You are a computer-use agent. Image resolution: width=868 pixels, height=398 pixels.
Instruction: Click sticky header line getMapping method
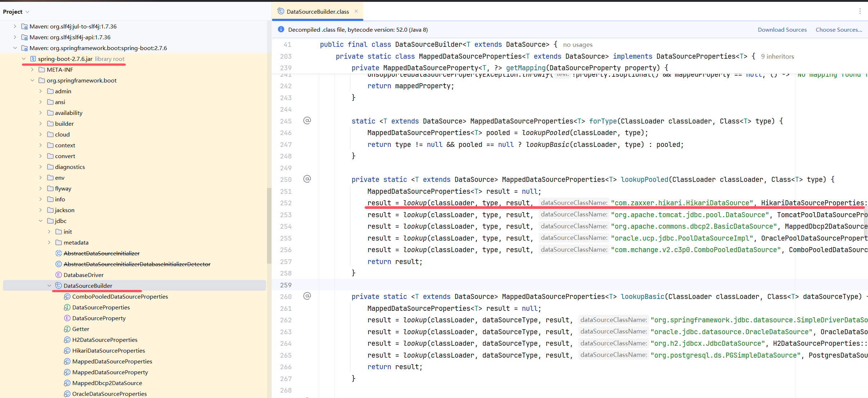coord(526,68)
